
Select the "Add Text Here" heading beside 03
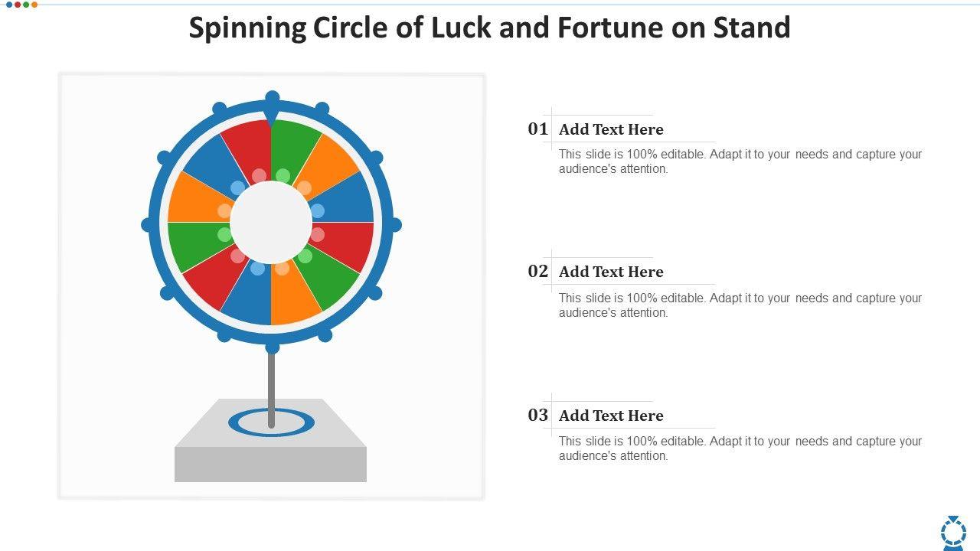pos(611,416)
